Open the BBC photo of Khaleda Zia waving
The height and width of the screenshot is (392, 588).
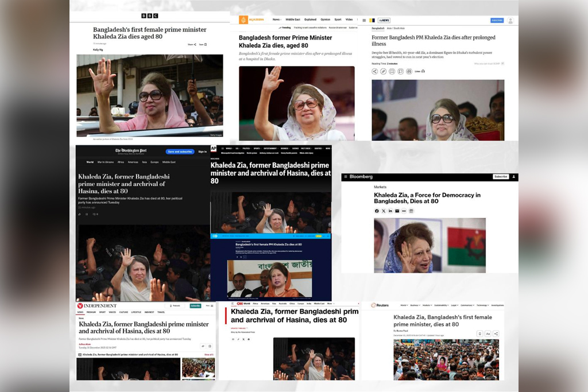[149, 95]
